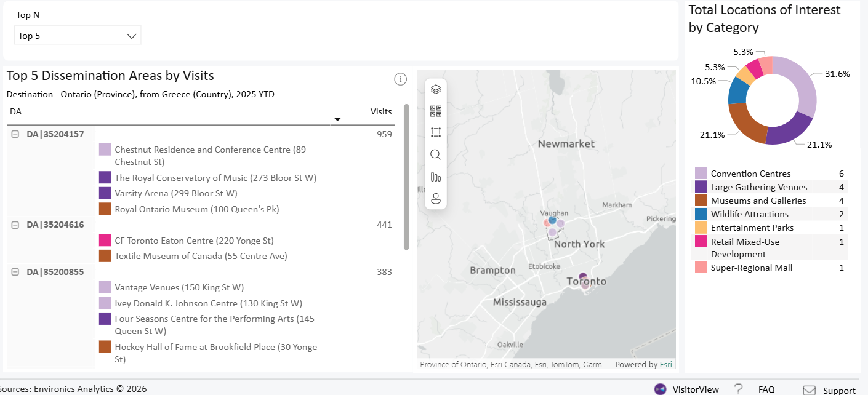Select CF Toronto Eaton Centre row

187,241
